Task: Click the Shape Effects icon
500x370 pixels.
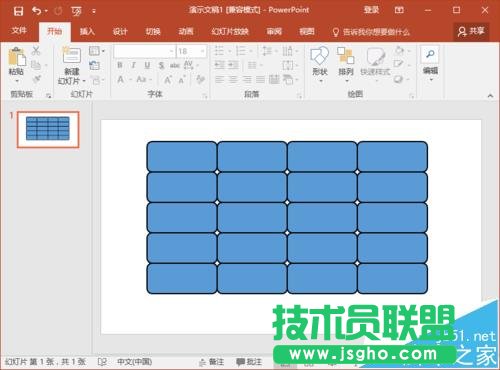Action: coord(398,79)
